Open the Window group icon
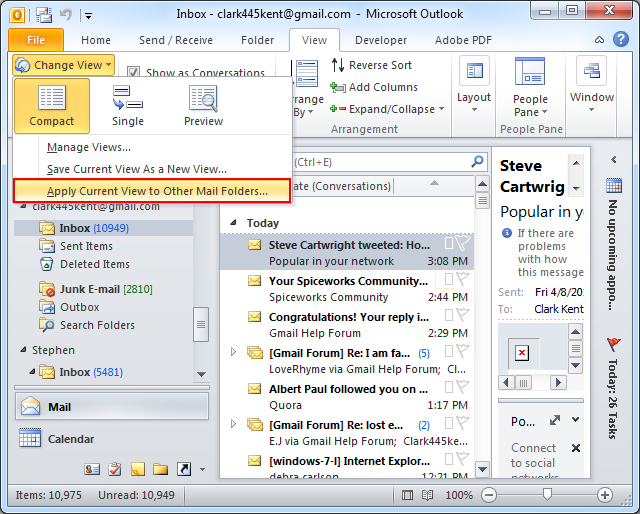 point(591,71)
